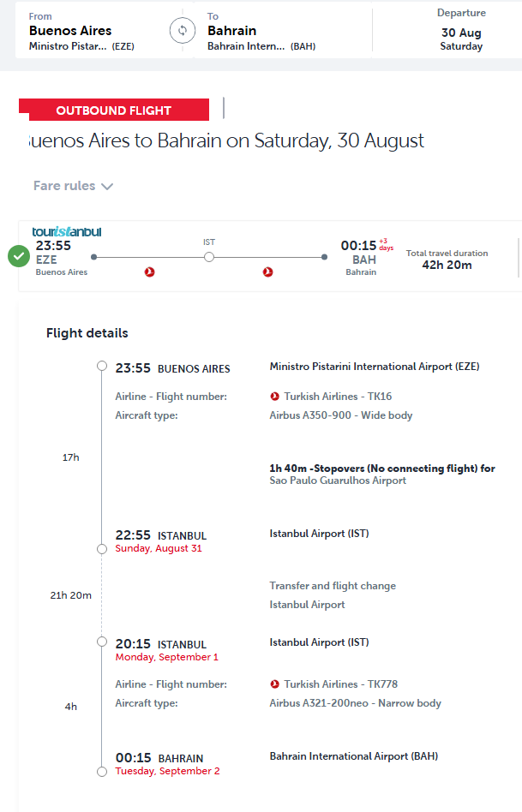Click the Turkish Airlines icon on second leg
This screenshot has height=812, width=522.
click(268, 272)
